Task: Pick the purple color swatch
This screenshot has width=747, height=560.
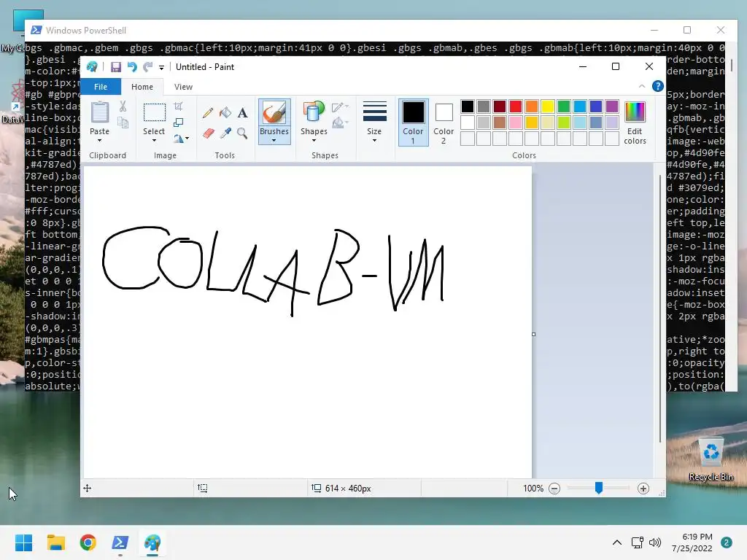Action: tap(612, 106)
